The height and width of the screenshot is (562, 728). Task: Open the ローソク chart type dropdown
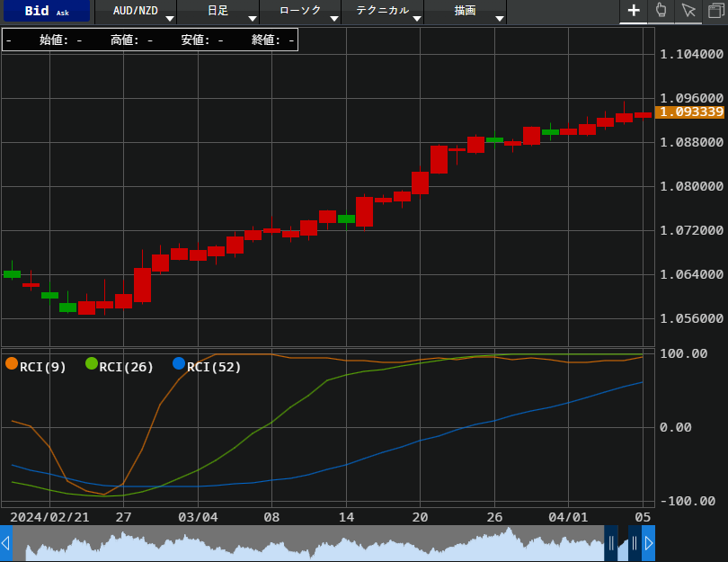point(300,11)
